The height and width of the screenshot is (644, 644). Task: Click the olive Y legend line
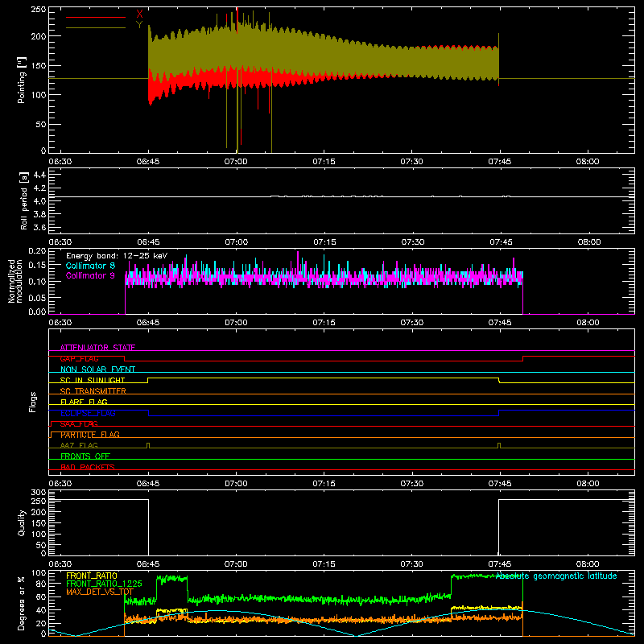[x=96, y=27]
